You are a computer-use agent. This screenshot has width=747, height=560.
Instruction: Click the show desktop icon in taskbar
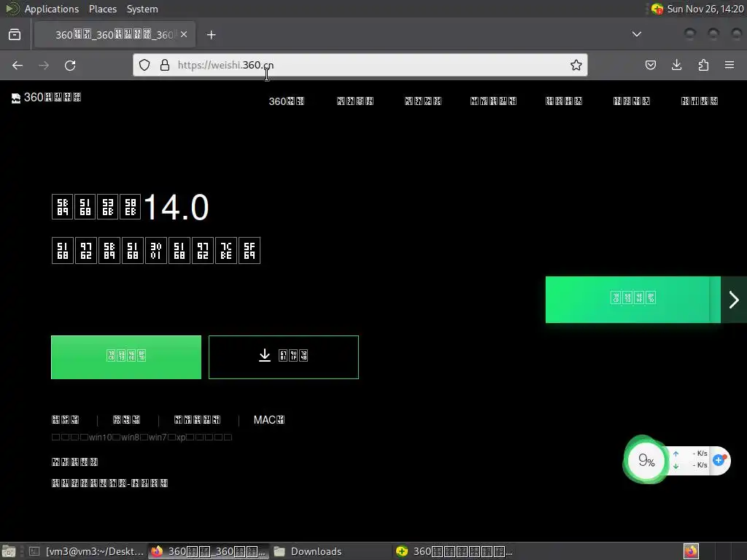click(x=9, y=551)
